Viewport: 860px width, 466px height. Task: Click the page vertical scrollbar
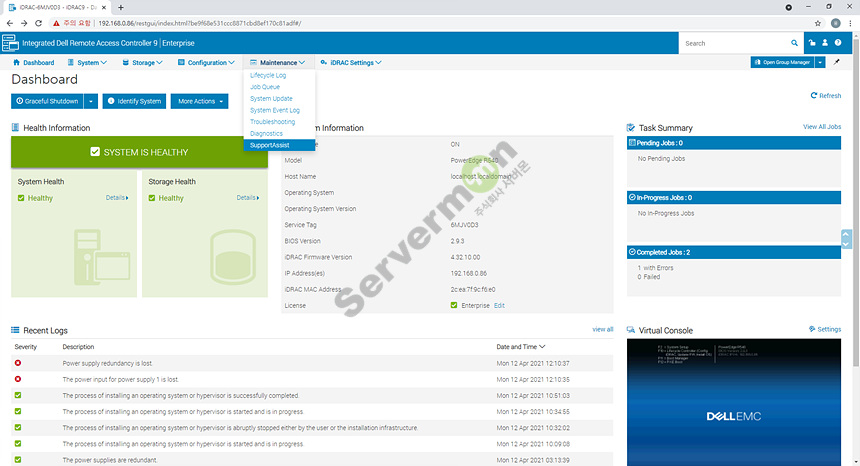[856, 202]
